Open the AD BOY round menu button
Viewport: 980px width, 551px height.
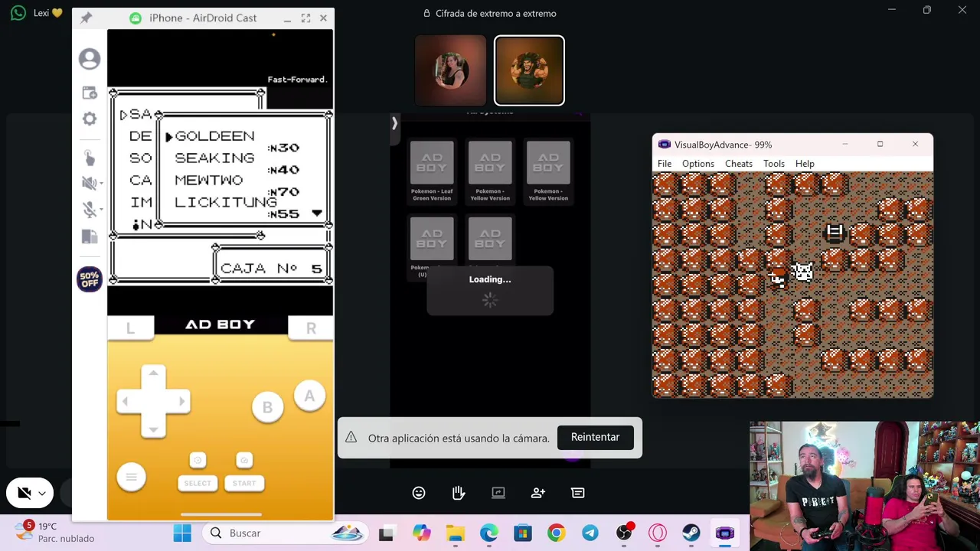(131, 478)
